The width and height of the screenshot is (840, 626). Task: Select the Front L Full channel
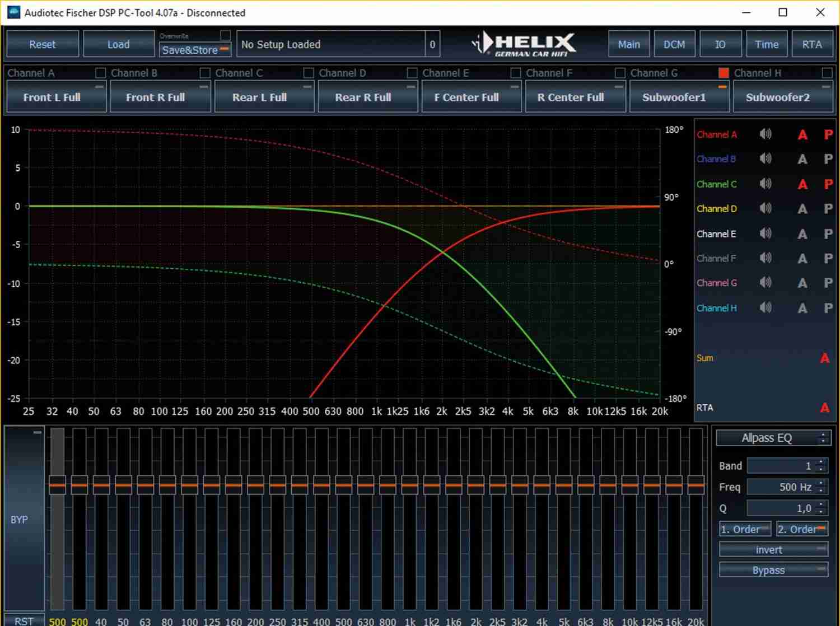(x=56, y=97)
